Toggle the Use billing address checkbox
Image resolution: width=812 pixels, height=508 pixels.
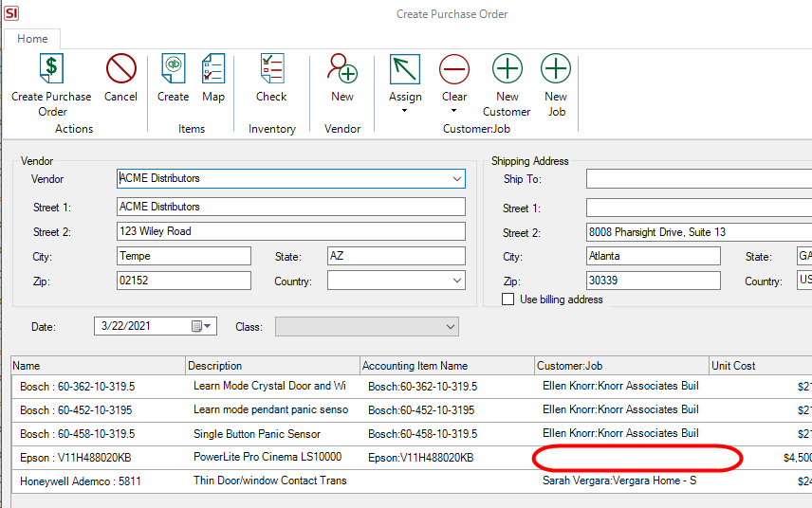click(x=508, y=299)
